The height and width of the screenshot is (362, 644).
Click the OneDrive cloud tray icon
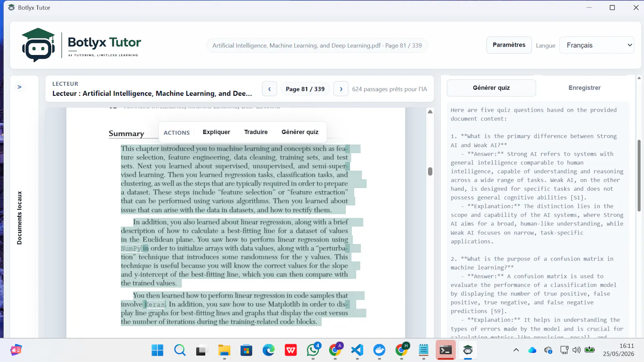[x=532, y=350]
